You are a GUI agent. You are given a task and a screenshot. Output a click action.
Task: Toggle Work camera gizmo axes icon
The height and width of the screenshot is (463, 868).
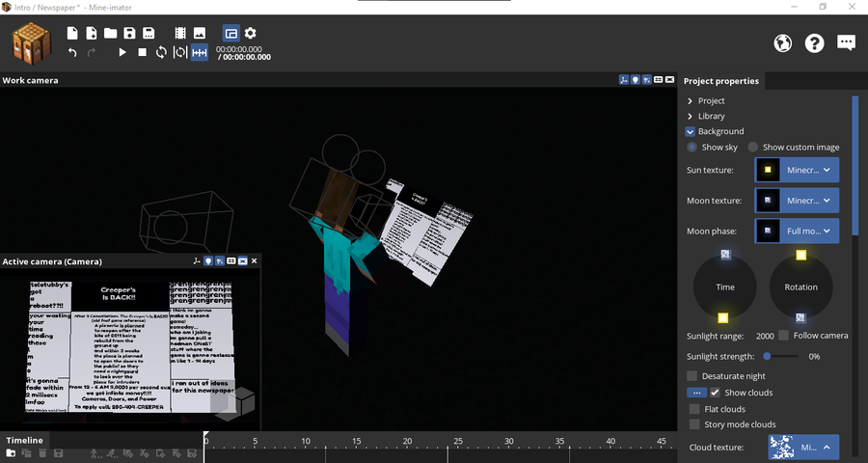624,80
